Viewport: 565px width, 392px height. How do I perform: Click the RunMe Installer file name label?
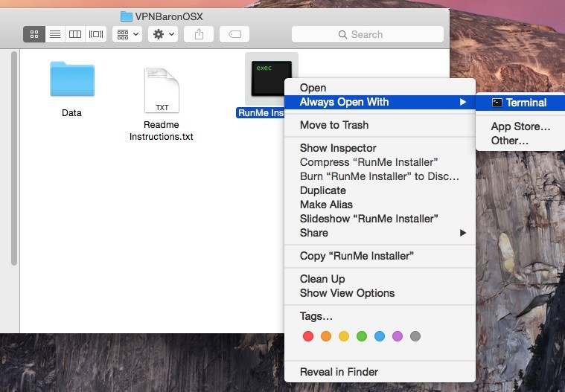(261, 112)
